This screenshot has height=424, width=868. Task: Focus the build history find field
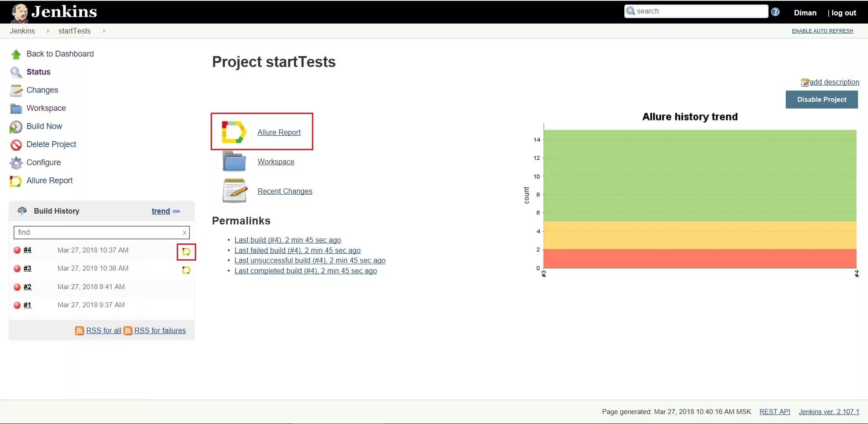101,233
